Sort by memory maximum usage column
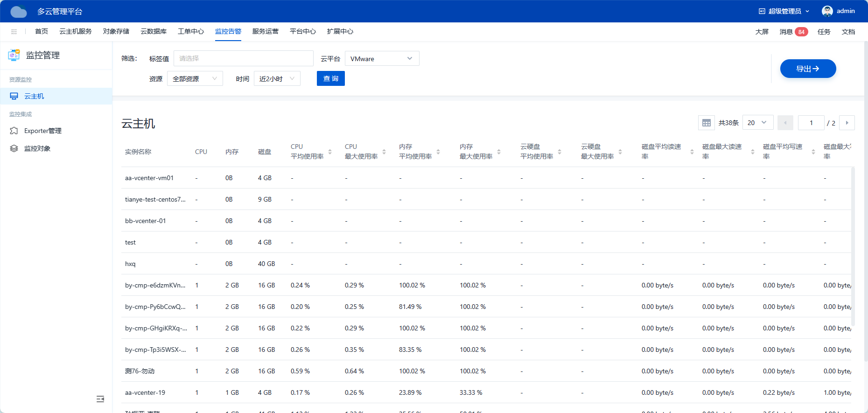Screen dimensions: 868x413 [499, 152]
